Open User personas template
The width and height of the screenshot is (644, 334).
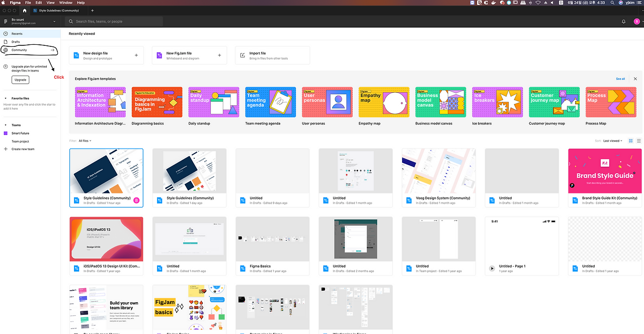click(328, 106)
